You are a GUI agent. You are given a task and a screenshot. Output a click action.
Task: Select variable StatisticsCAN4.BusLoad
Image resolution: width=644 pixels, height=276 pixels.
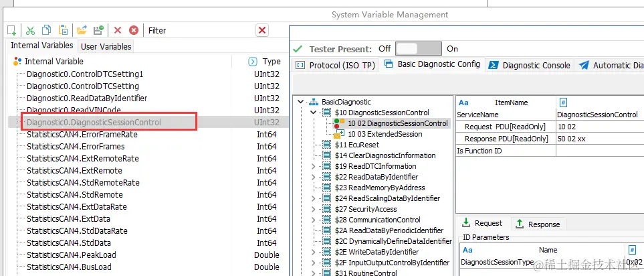click(69, 267)
